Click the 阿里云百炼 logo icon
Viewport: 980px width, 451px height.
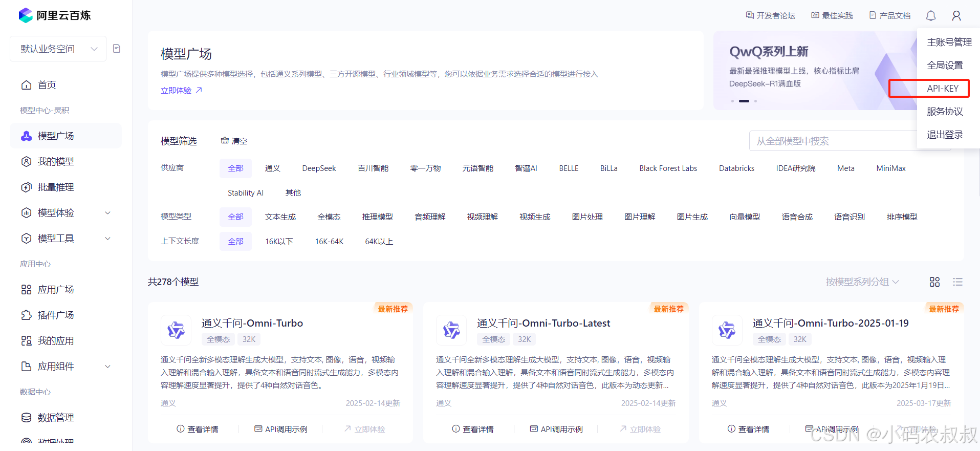(x=26, y=15)
